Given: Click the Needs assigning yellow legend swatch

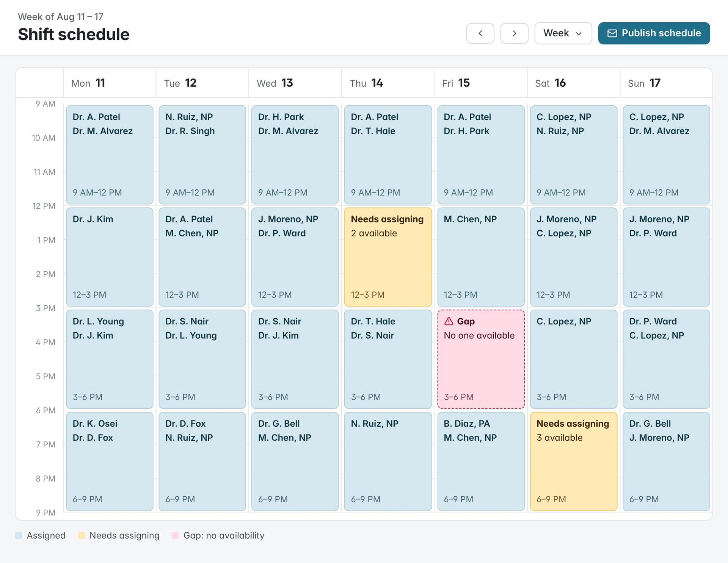Looking at the screenshot, I should (x=81, y=535).
